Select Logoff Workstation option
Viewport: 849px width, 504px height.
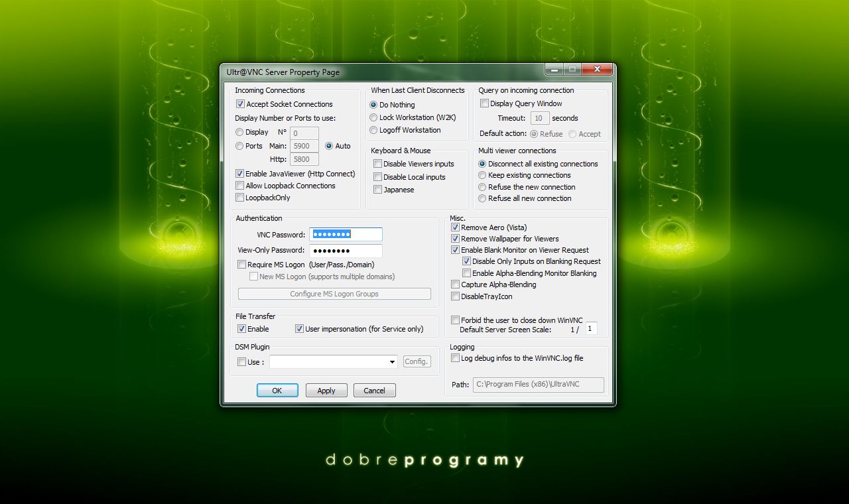tap(373, 130)
